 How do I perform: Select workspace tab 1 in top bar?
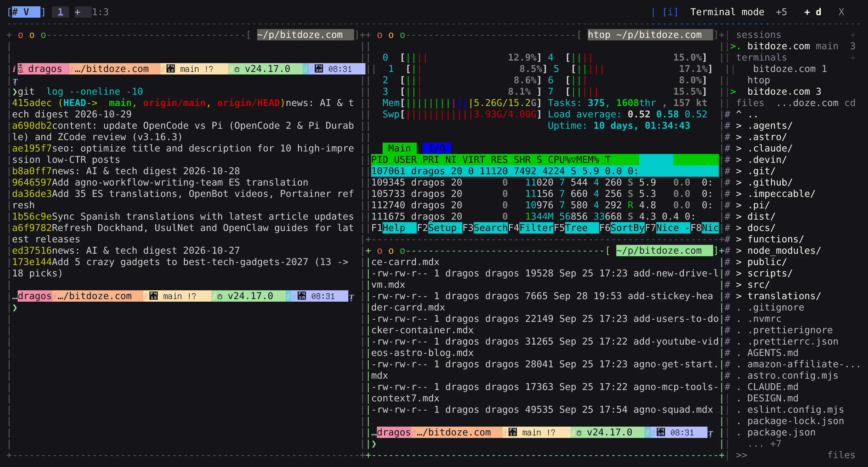point(60,12)
